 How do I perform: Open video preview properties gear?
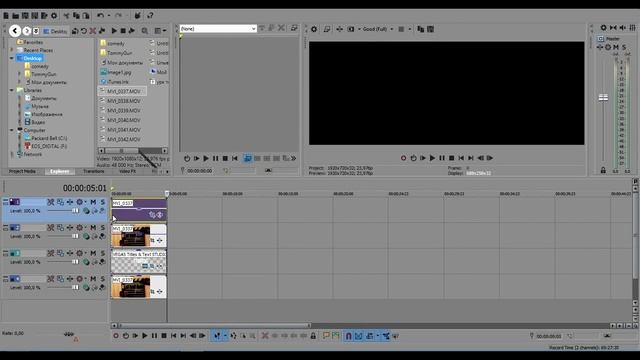click(314, 29)
